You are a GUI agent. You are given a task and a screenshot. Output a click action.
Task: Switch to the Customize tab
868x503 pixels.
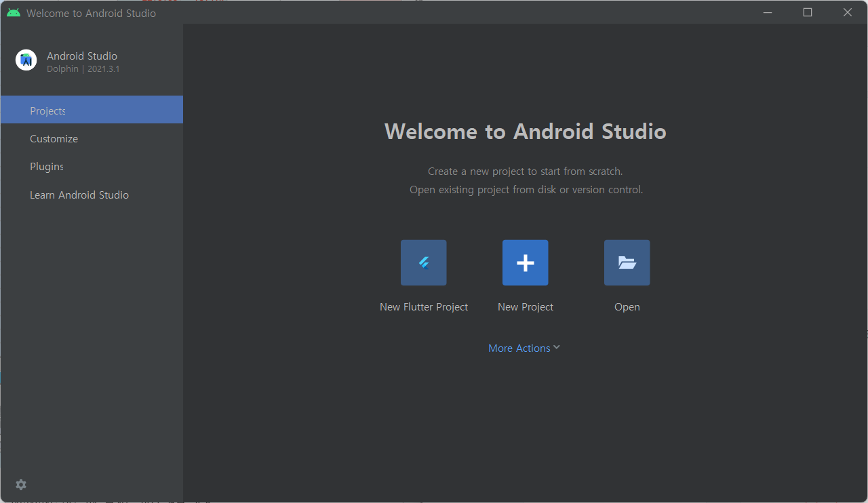click(92, 138)
